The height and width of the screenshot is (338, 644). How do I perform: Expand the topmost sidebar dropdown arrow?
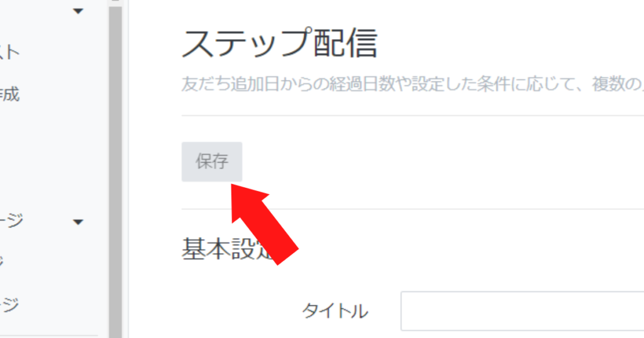[78, 11]
